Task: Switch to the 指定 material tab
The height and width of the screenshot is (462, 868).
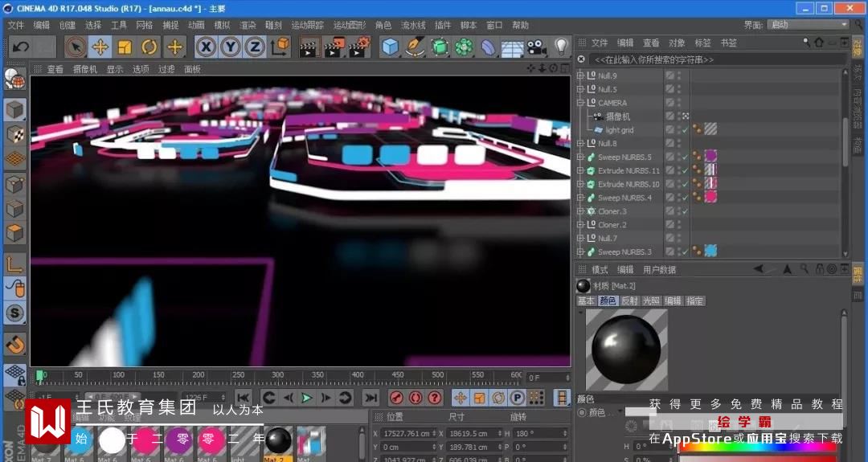Action: click(694, 301)
